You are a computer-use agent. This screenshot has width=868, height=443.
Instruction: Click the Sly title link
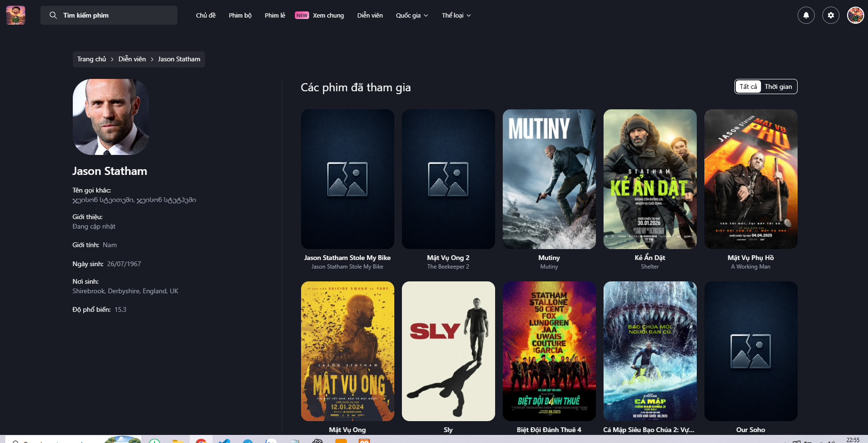(x=448, y=430)
